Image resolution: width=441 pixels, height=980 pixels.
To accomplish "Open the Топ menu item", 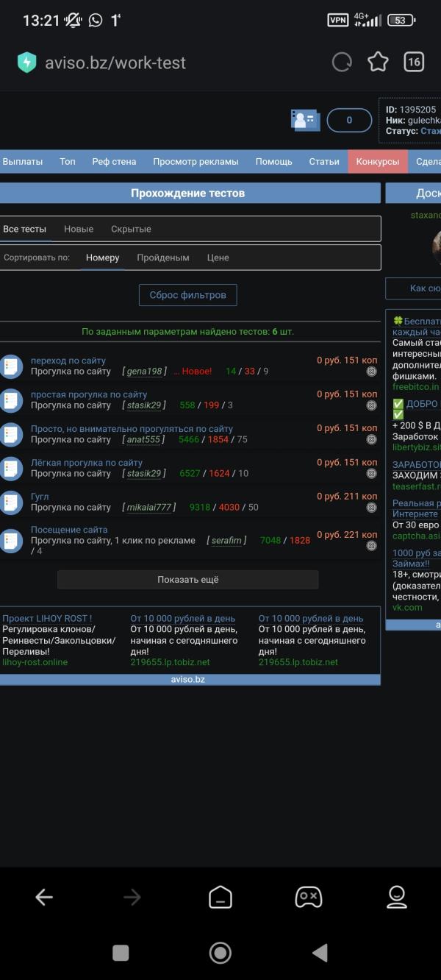I will (68, 162).
